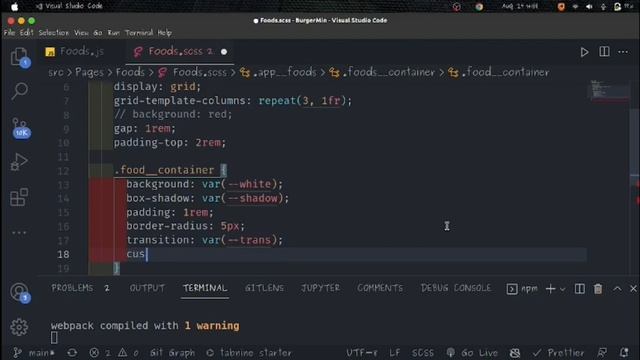Open editor More Actions ellipsis

coord(623,52)
